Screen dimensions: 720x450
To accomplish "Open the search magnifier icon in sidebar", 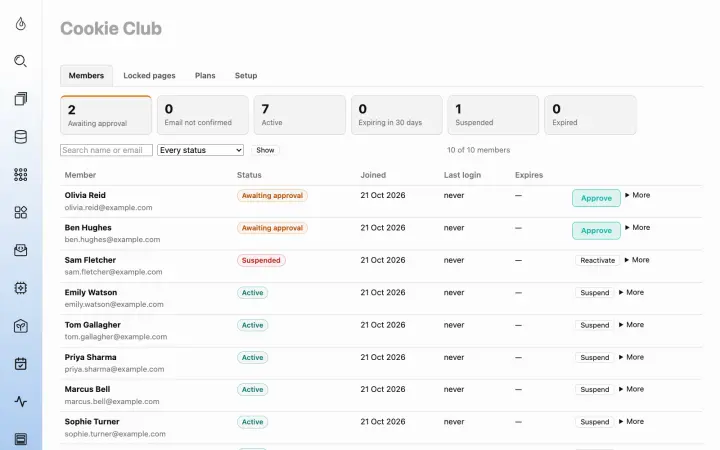I will (x=21, y=61).
